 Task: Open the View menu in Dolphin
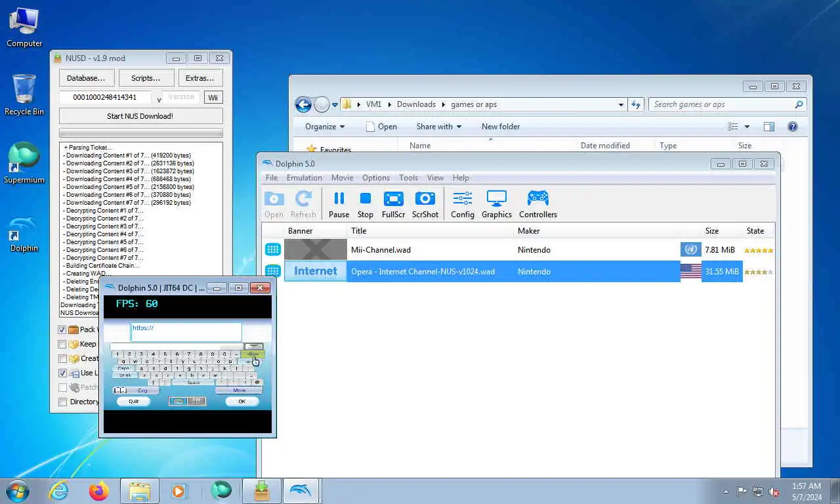pos(435,178)
